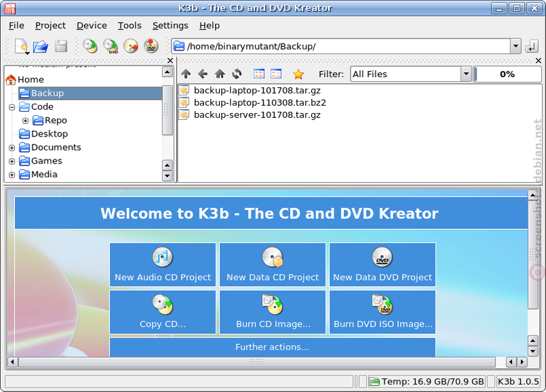
Task: Click folder tree scrollbar up arrow
Action: pos(167,72)
